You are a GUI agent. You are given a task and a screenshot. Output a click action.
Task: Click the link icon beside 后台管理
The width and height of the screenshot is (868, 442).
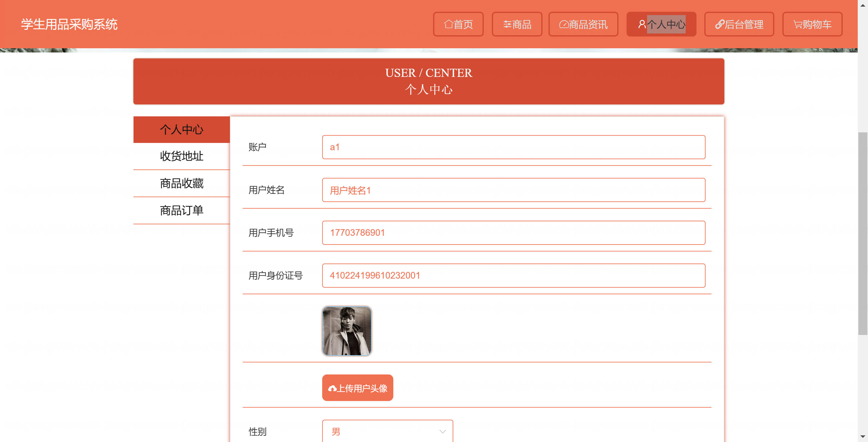pyautogui.click(x=719, y=24)
